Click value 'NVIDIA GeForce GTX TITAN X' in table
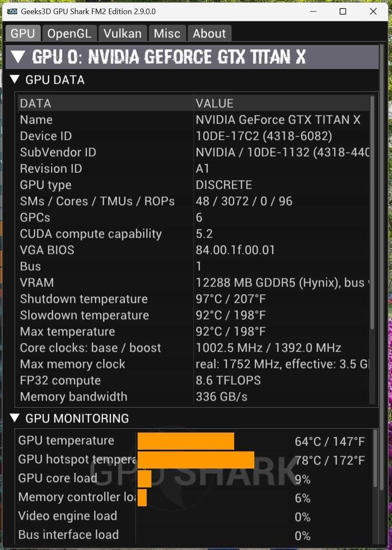Viewport: 392px width, 550px height. tap(278, 120)
